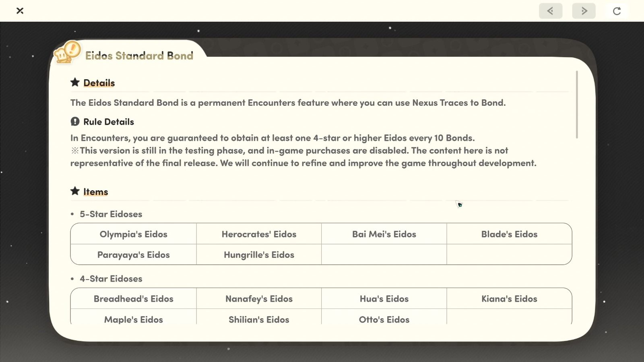644x362 pixels.
Task: Select Maple's Eidos cell
Action: 134,317
